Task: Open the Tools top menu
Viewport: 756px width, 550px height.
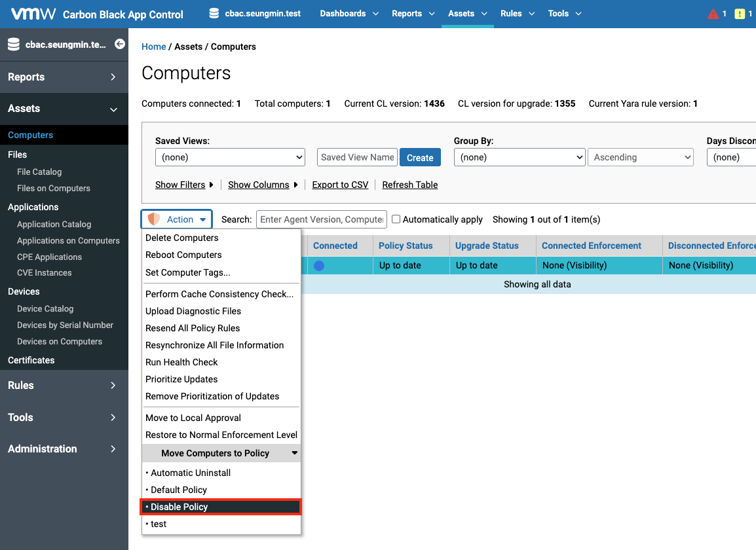Action: 565,14
